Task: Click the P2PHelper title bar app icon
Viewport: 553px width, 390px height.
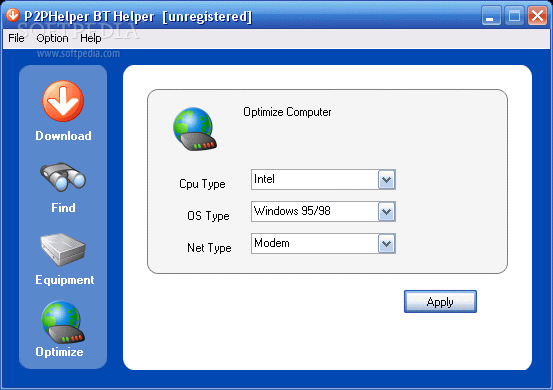Action: point(13,15)
